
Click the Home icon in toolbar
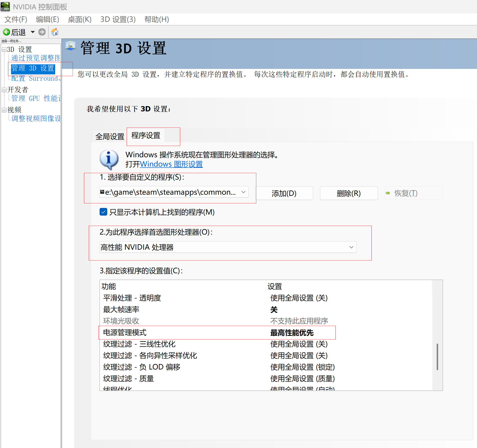tap(55, 32)
